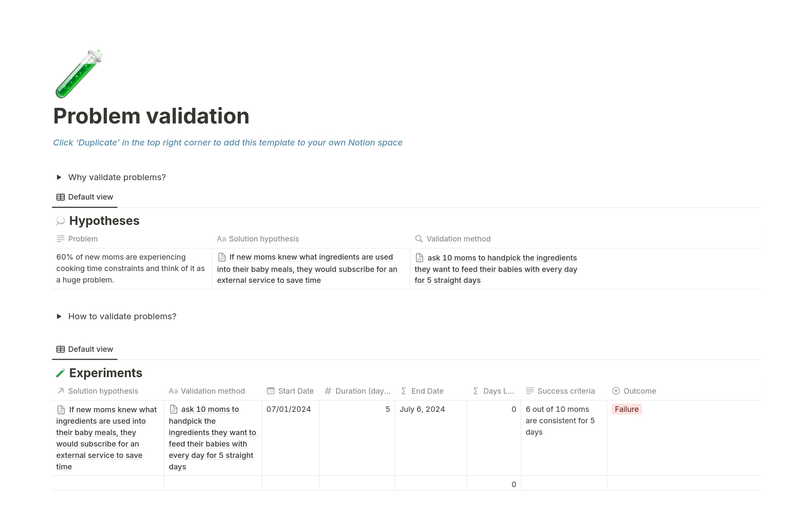This screenshot has height=507, width=812.
Task: Open the Days Left column header menu
Action: click(494, 391)
